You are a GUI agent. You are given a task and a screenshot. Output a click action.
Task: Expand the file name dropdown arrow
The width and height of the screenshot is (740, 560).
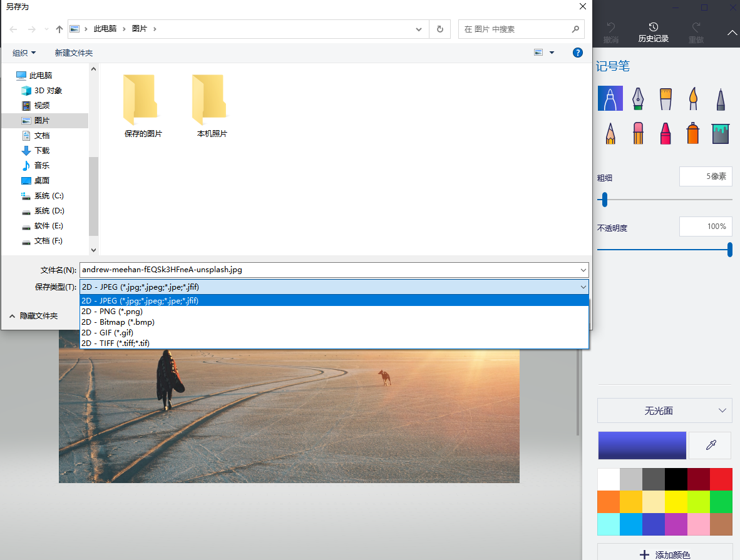(583, 270)
